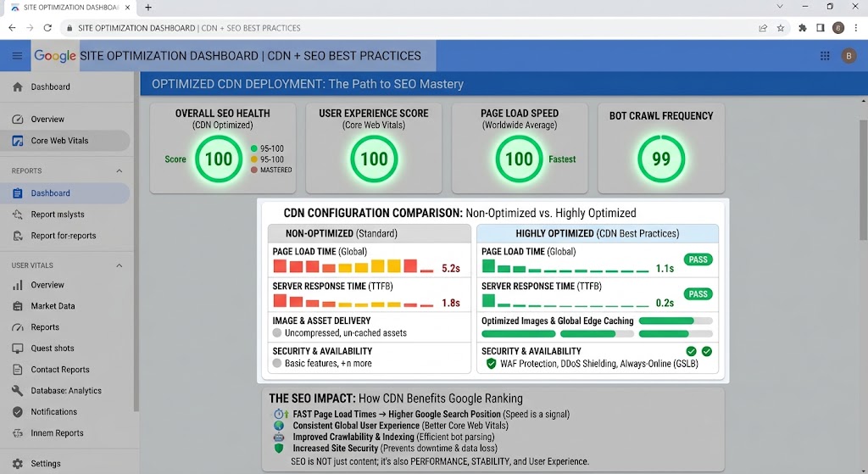Image resolution: width=868 pixels, height=474 pixels.
Task: Go forward with browser forward arrow
Action: click(x=30, y=28)
